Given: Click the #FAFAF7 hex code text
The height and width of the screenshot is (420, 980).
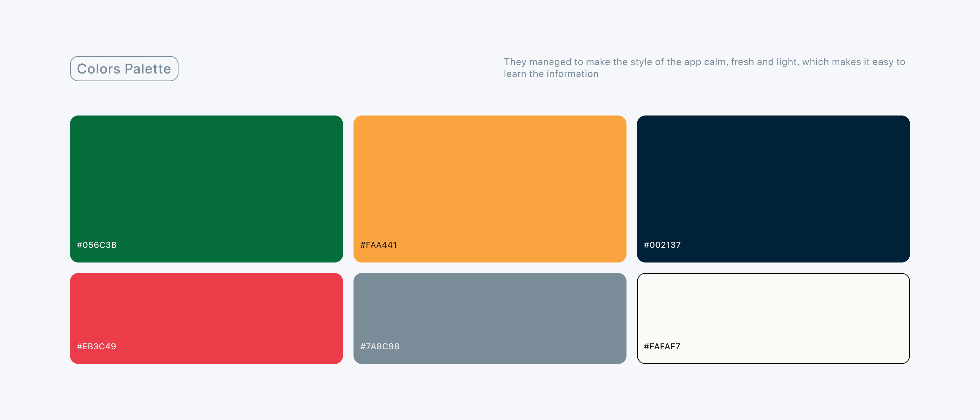Looking at the screenshot, I should point(662,346).
